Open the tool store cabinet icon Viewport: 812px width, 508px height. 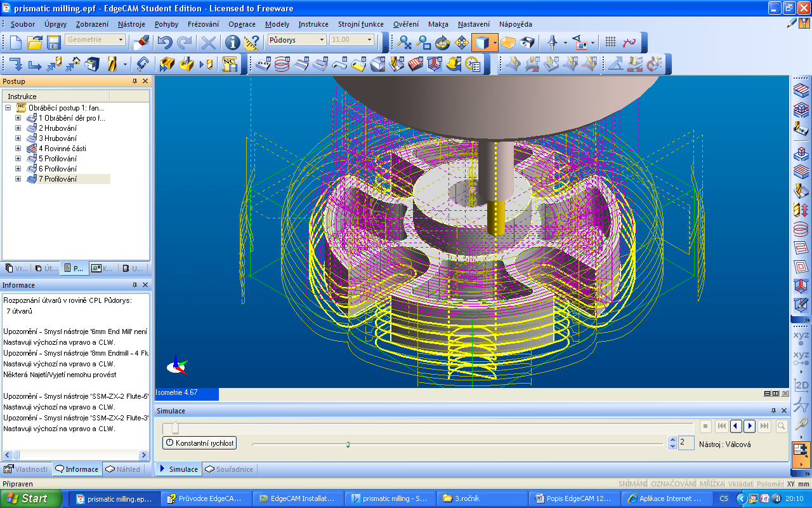pyautogui.click(x=93, y=64)
